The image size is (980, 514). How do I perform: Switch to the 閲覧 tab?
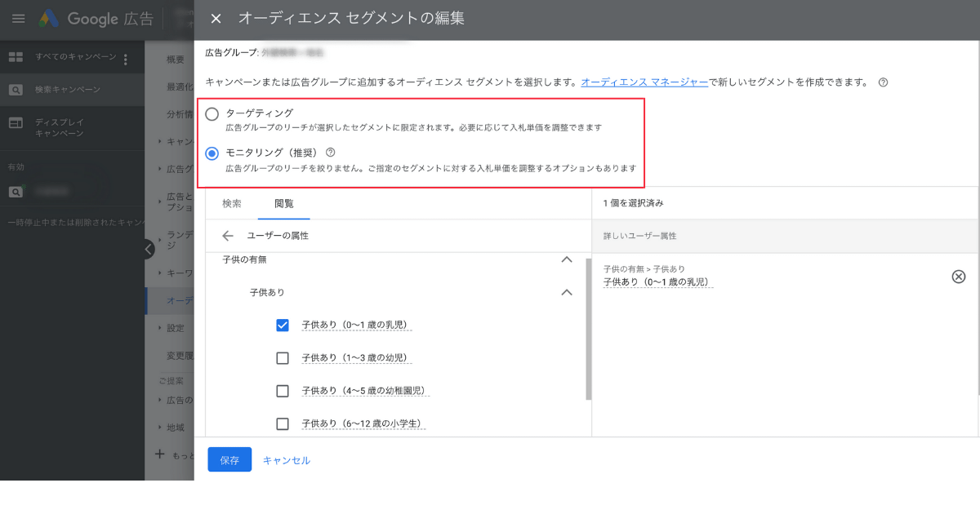[284, 203]
